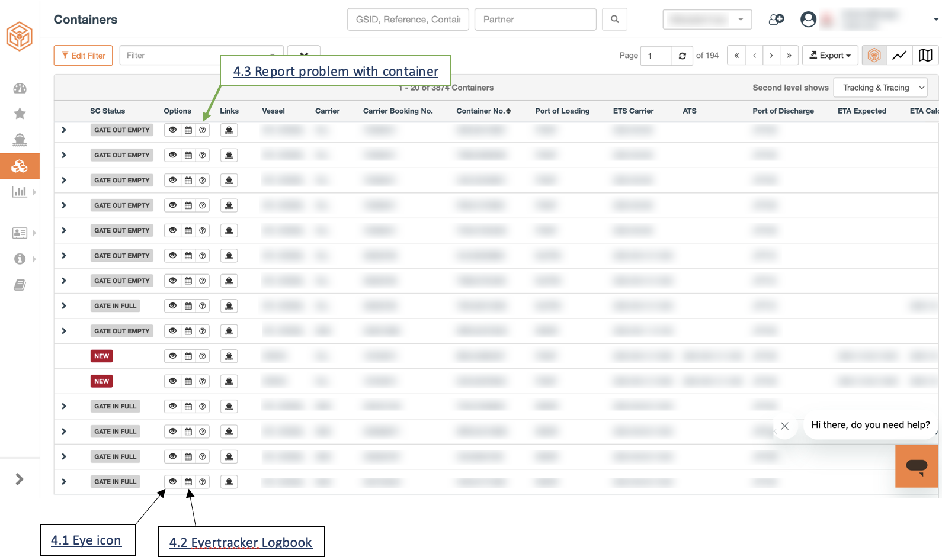Screen dimensions: 942x560
Task: Report problem icon in first container row
Action: coord(203,130)
